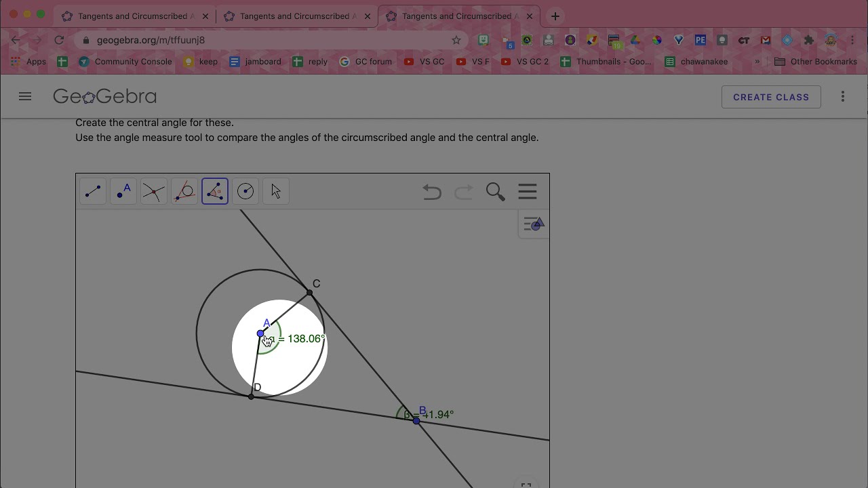Choose the Circle with center tool

(x=245, y=192)
